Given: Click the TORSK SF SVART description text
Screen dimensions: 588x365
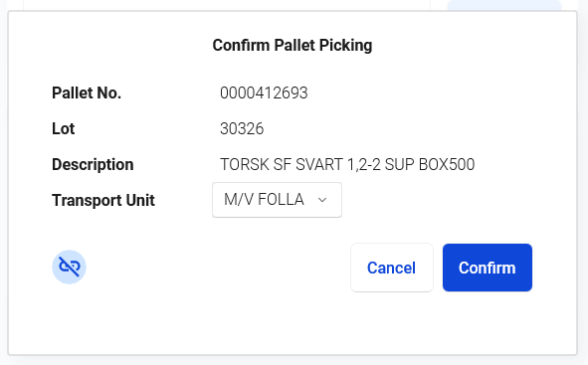Looking at the screenshot, I should click(347, 164).
